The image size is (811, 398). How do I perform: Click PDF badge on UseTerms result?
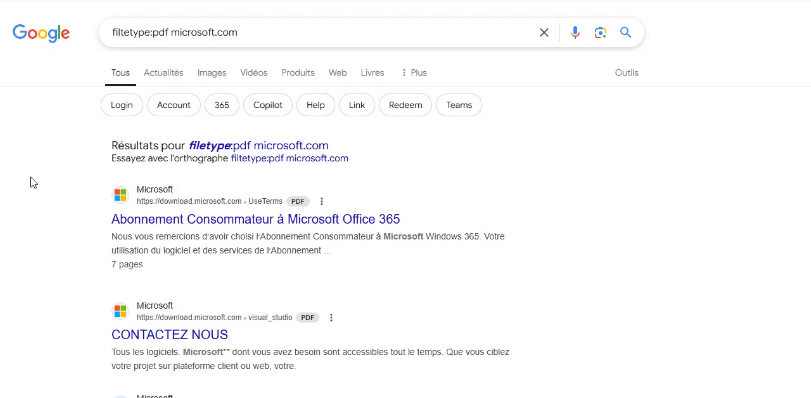298,201
